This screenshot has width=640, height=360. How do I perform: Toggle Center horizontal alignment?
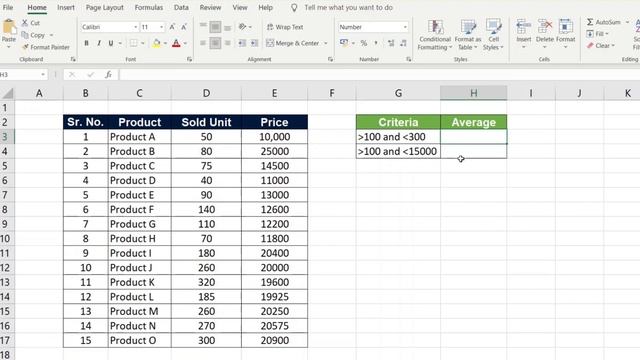point(215,43)
